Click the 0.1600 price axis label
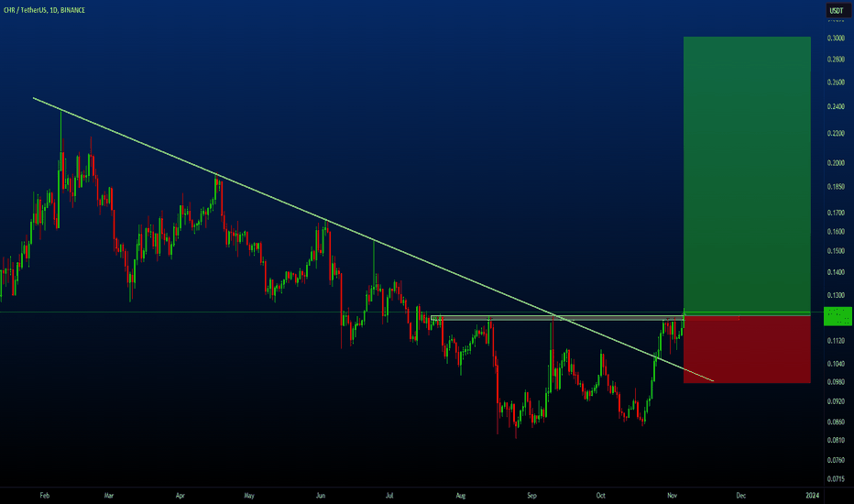Image resolution: width=854 pixels, height=504 pixels. (836, 232)
